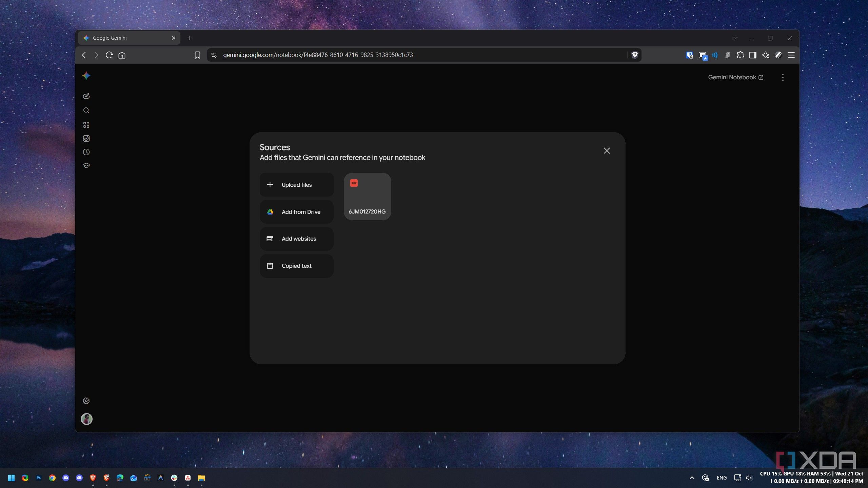Screen dimensions: 868x488
Task: Choose Copied text source option
Action: (x=296, y=266)
